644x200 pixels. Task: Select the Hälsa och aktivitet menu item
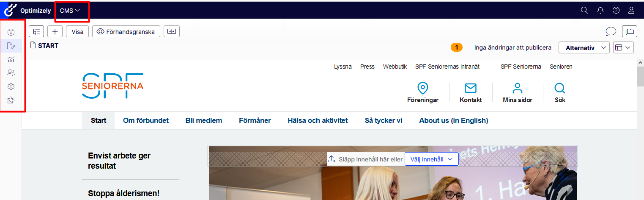[x=318, y=121]
